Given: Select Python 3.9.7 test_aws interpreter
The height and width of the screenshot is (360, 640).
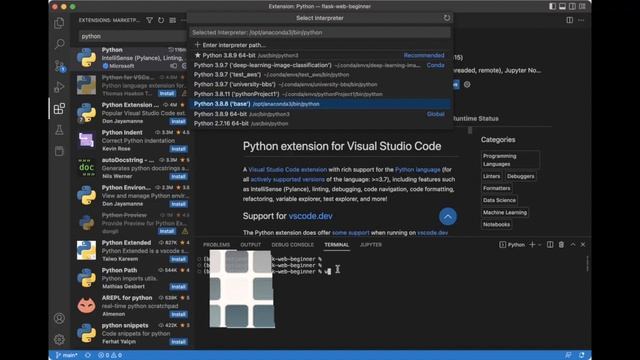Looking at the screenshot, I should pyautogui.click(x=320, y=75).
